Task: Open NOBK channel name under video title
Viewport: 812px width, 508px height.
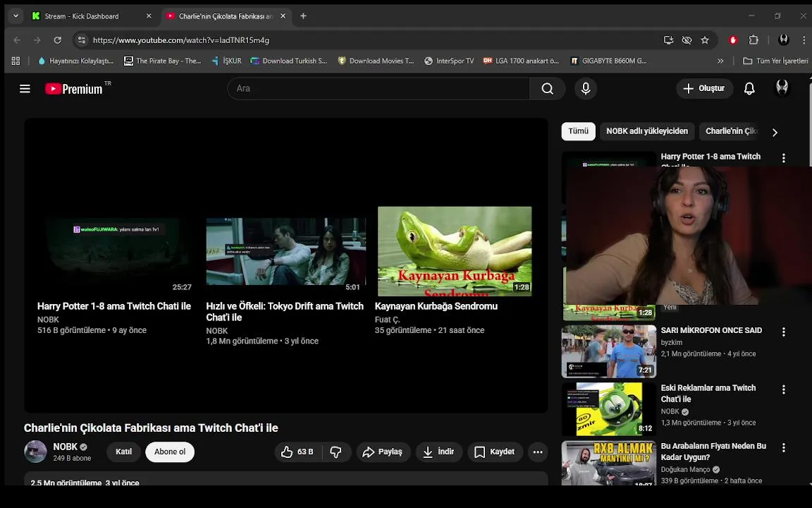Action: coord(65,447)
